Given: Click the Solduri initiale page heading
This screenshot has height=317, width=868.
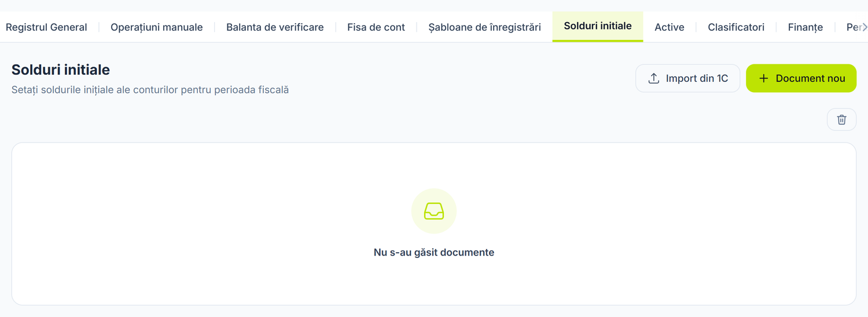Looking at the screenshot, I should (61, 70).
